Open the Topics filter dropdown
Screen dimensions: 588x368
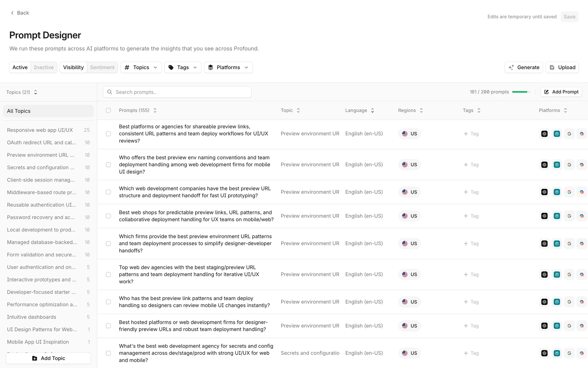click(x=141, y=67)
